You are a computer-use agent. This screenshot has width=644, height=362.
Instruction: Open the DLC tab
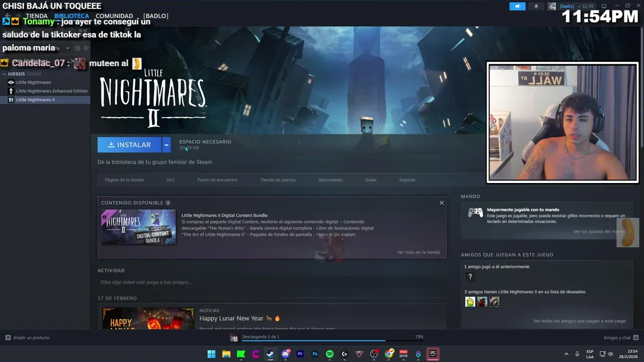pos(171,179)
